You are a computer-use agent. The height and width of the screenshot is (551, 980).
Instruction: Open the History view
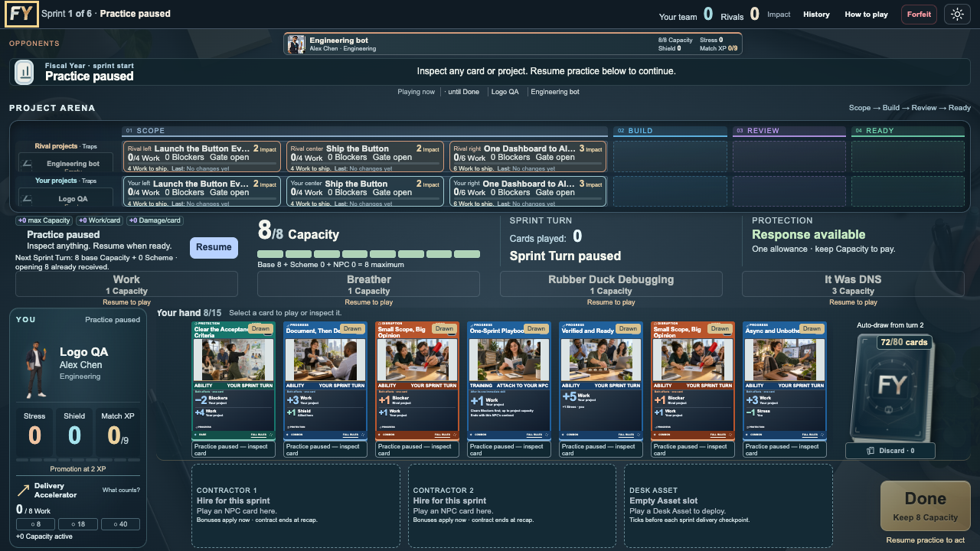[816, 15]
